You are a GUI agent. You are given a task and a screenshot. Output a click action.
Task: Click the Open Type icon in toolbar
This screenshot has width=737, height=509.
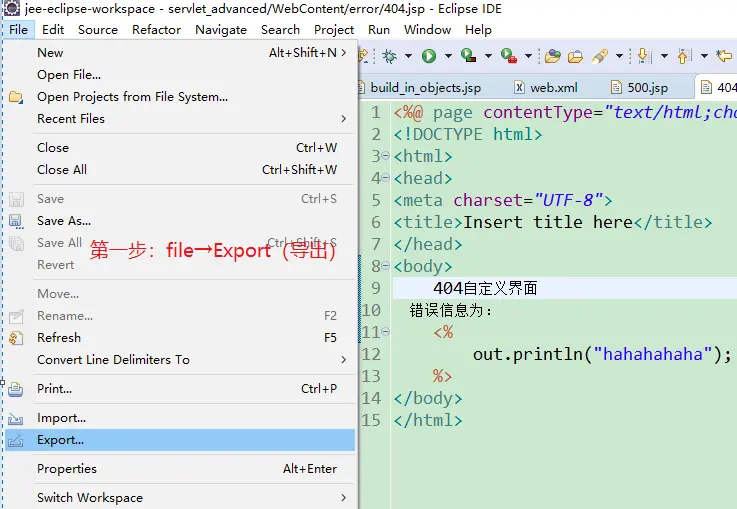tap(554, 56)
